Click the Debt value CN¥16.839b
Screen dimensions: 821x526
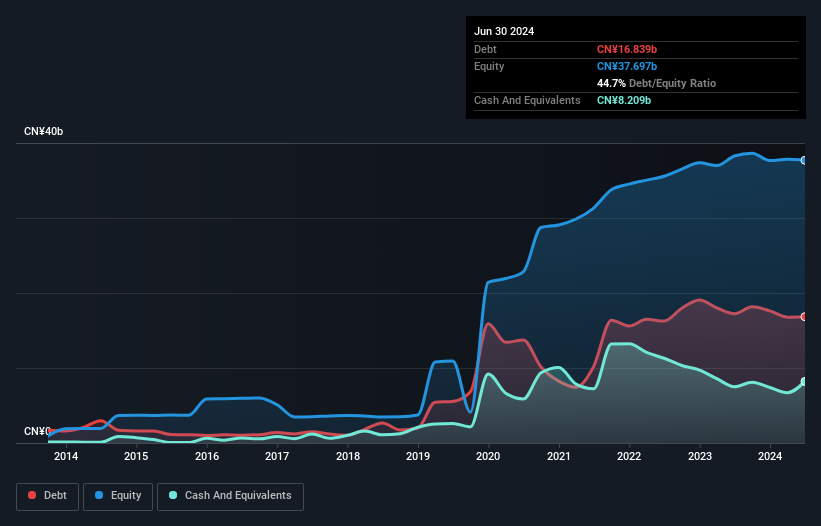point(627,49)
